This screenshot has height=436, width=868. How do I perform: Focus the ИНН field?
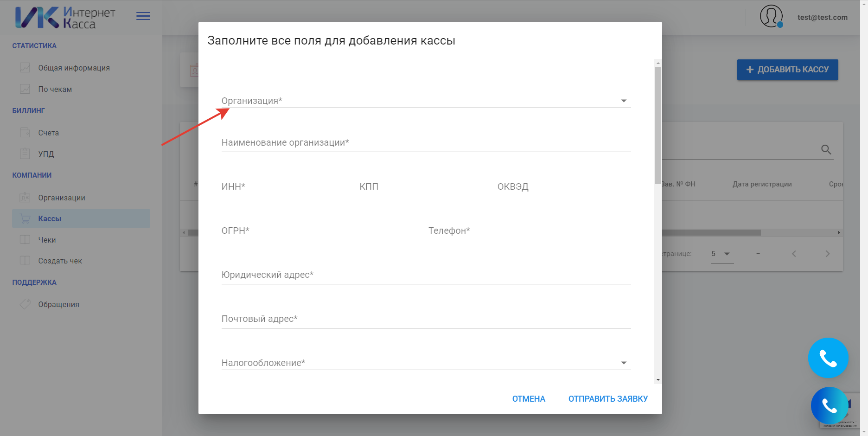coord(288,186)
